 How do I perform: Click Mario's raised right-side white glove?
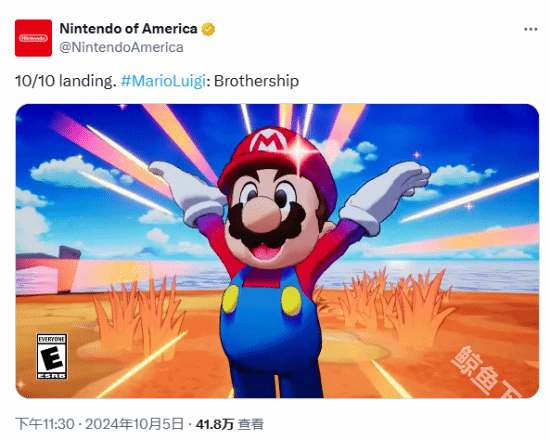(x=384, y=195)
